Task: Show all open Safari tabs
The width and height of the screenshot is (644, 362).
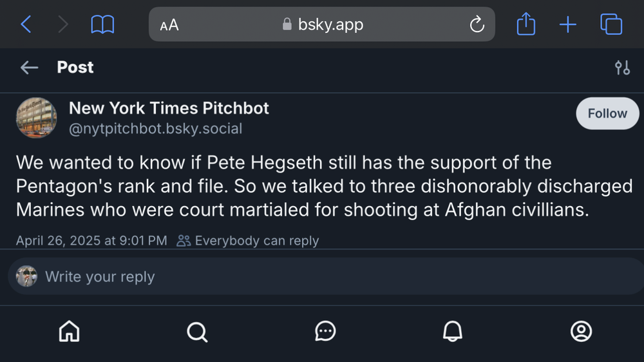Action: pos(611,24)
